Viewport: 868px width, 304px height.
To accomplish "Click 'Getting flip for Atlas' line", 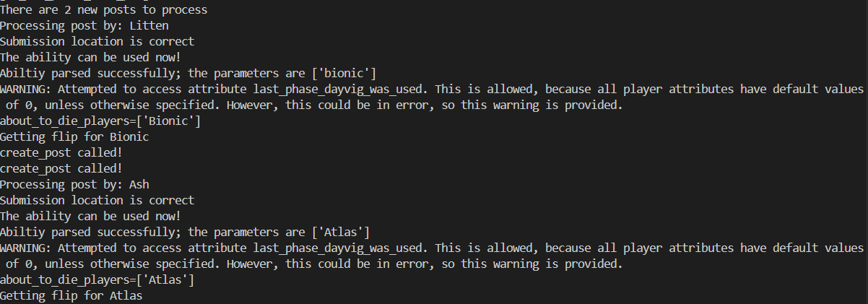I will (x=71, y=295).
